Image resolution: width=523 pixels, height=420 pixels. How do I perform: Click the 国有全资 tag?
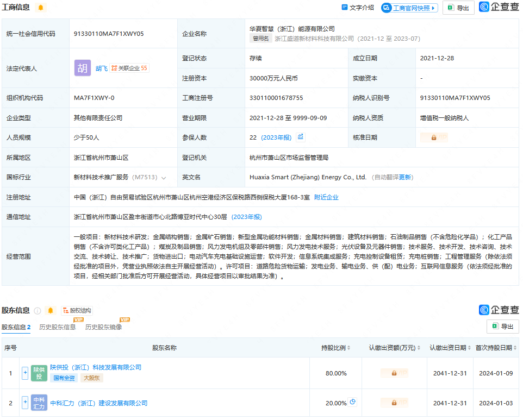click(64, 378)
